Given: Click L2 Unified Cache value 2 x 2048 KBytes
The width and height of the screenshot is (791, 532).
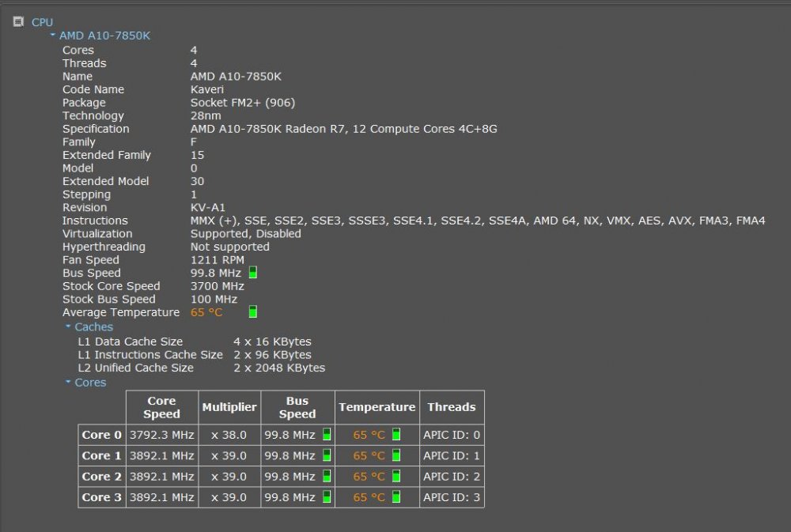Looking at the screenshot, I should tap(279, 368).
